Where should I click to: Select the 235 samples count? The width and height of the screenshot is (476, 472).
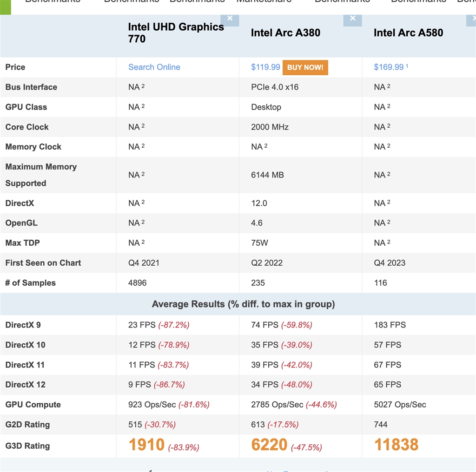pos(258,283)
